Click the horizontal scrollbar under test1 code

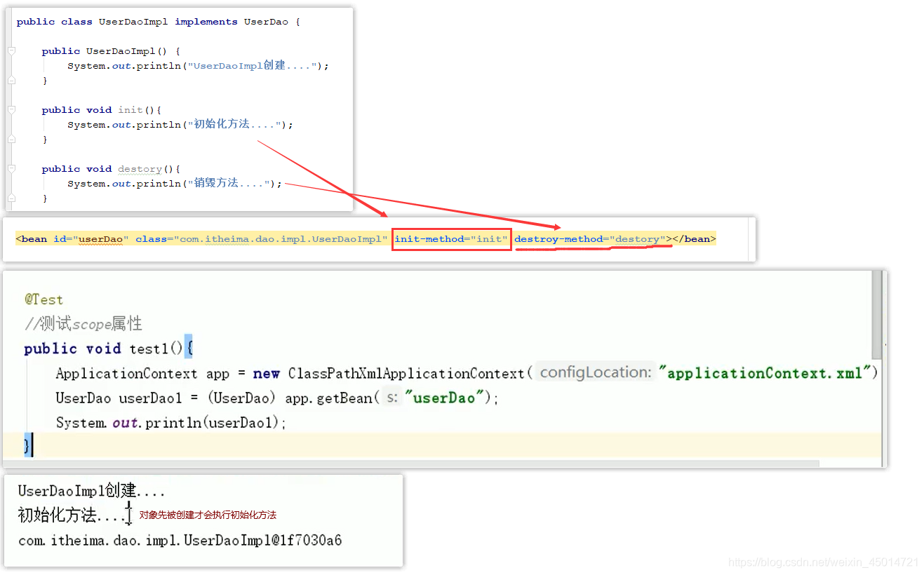(x=411, y=464)
